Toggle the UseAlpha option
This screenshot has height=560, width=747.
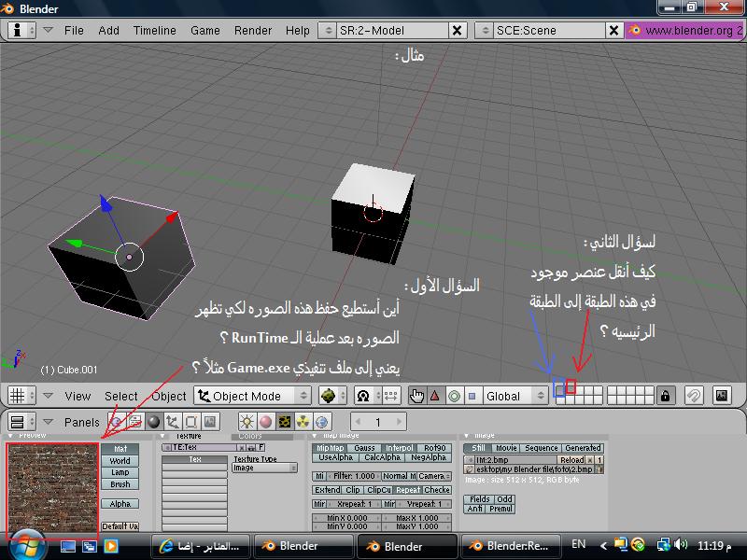pos(335,457)
